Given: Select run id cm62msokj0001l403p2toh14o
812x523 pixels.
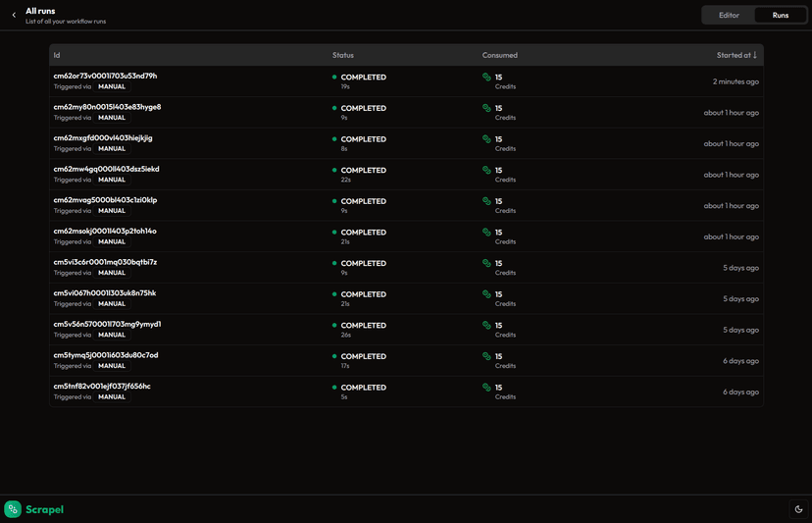Looking at the screenshot, I should click(105, 232).
